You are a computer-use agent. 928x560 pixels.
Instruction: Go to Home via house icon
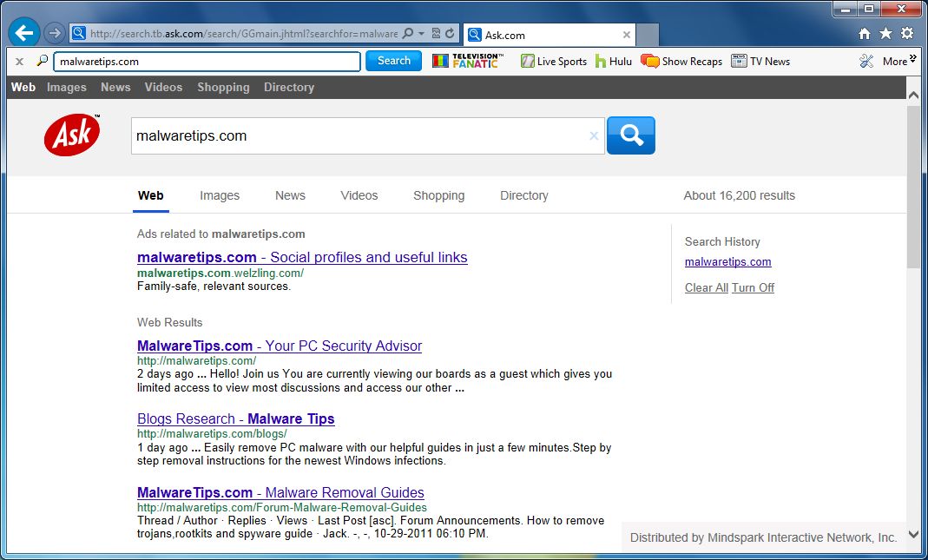tap(865, 34)
